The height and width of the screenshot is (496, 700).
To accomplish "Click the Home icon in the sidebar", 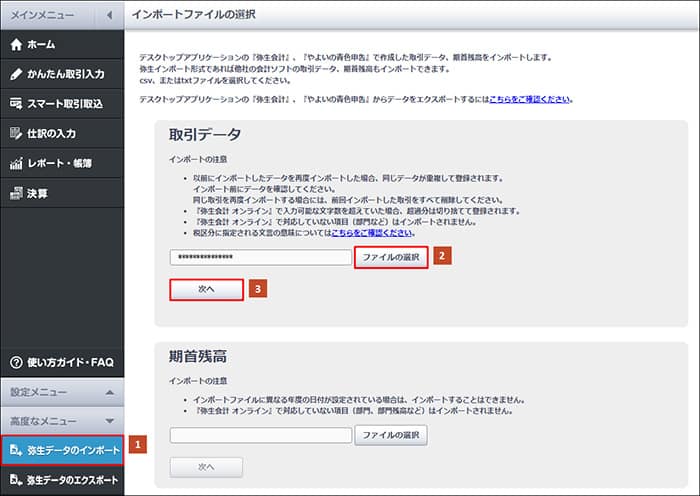I will click(x=16, y=45).
